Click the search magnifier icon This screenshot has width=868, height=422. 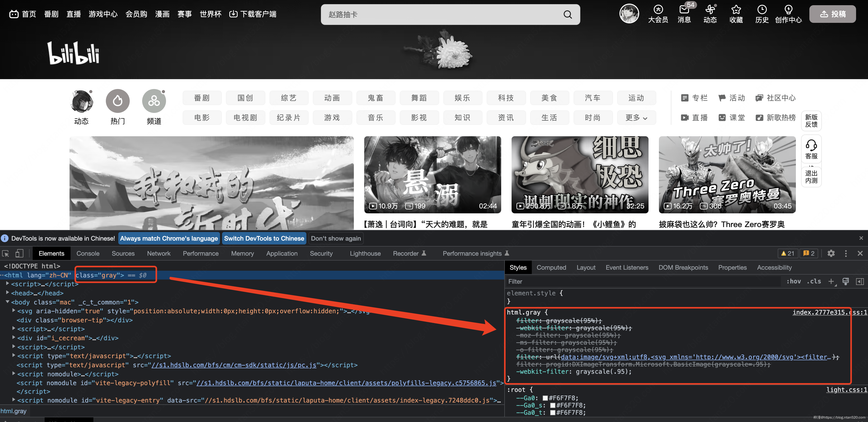tap(567, 15)
